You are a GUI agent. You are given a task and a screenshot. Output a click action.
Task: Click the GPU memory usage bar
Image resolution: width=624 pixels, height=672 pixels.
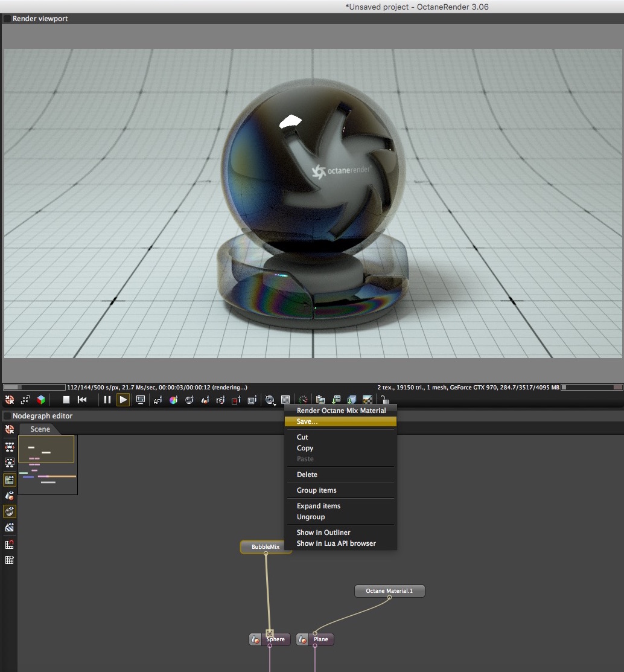coord(592,388)
